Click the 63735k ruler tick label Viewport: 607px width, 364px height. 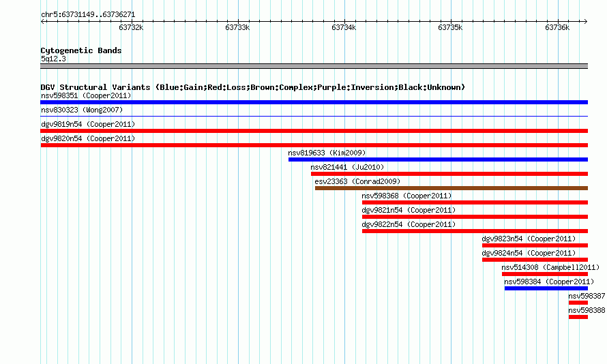coord(450,27)
